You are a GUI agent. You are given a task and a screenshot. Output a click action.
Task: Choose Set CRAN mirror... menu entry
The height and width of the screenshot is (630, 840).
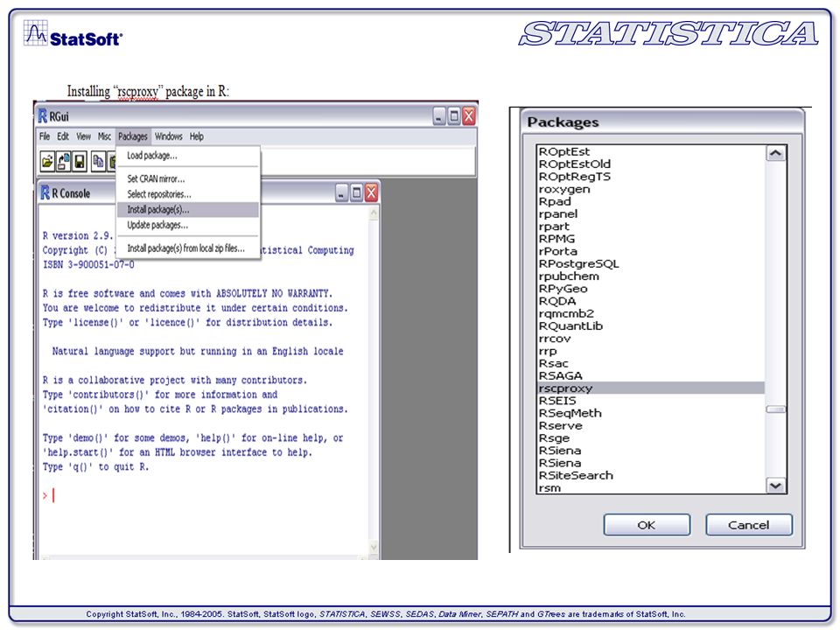pos(187,178)
